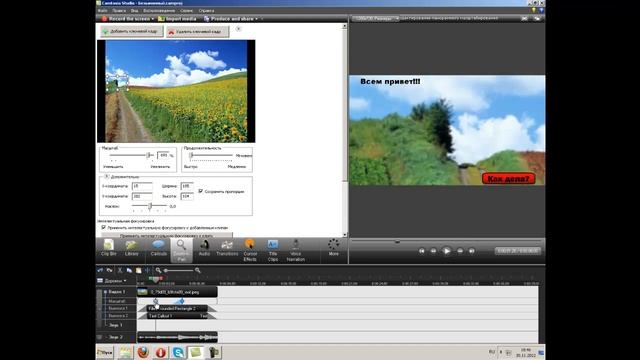The width and height of the screenshot is (640, 360).
Task: Click Import media button
Action: (177, 19)
